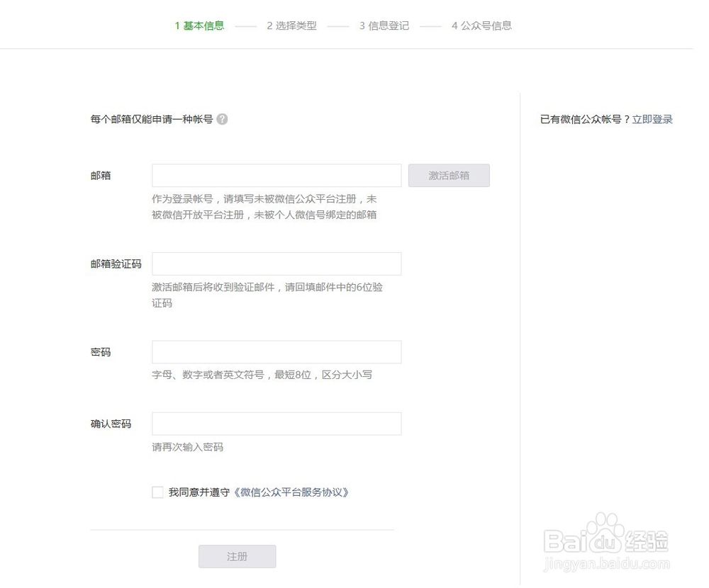Click the 确认密码 confirm password field
The image size is (709, 588).
point(276,424)
